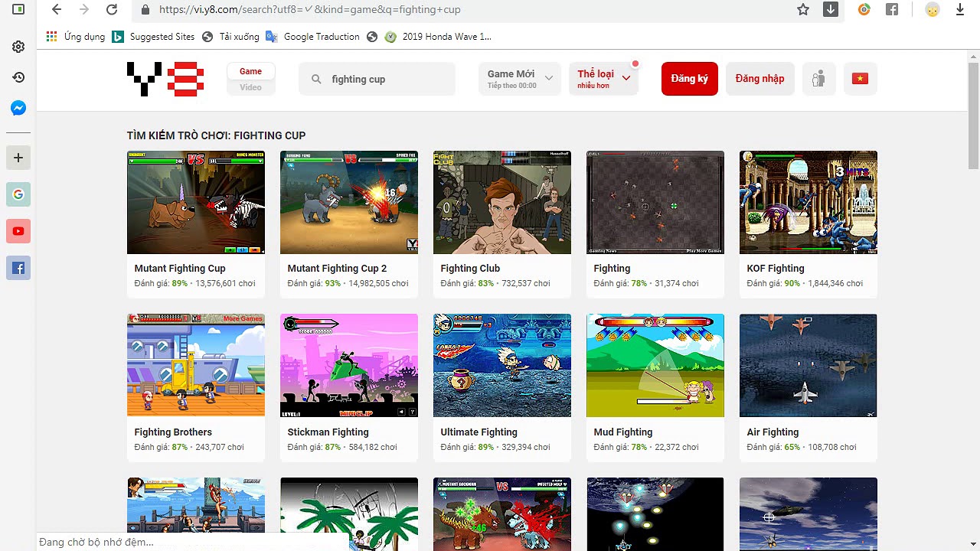Screen dimensions: 980x551
Task: Open the Ứng dụng apps bookmark
Action: 76,37
